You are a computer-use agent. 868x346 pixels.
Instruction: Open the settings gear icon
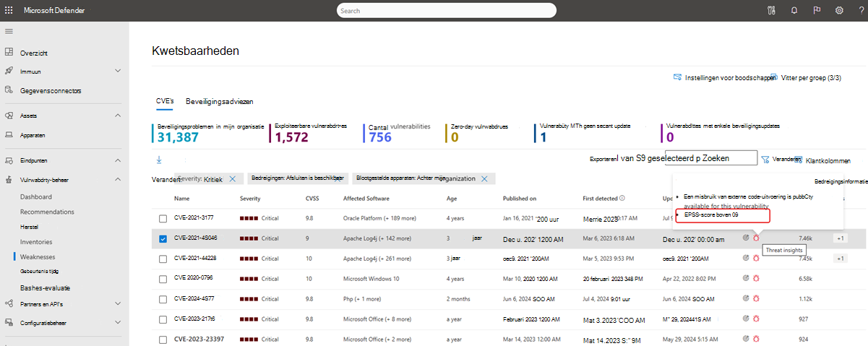839,11
